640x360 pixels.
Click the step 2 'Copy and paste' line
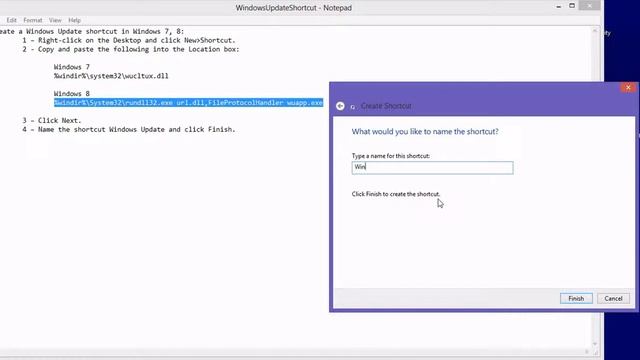point(131,49)
